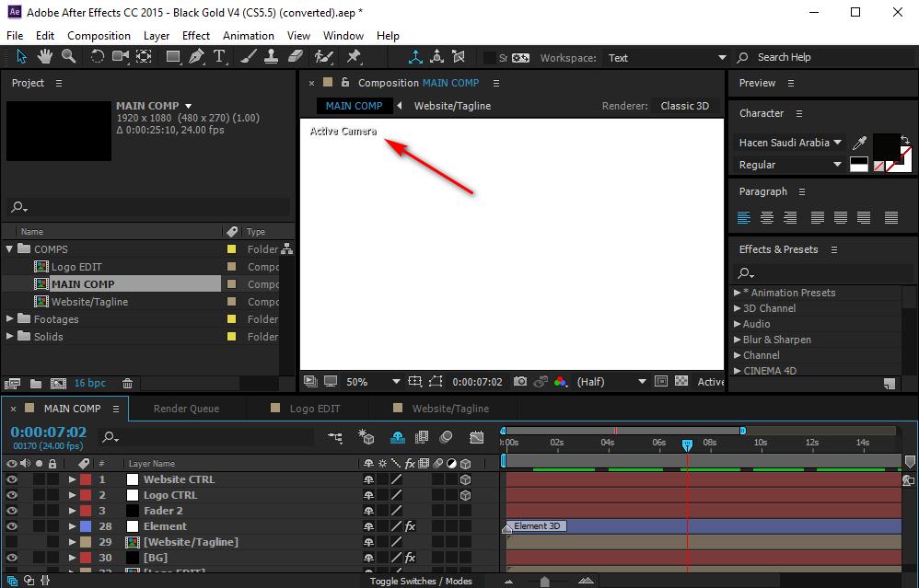This screenshot has height=588, width=919.
Task: Pick the Rotation tool
Action: tap(97, 57)
